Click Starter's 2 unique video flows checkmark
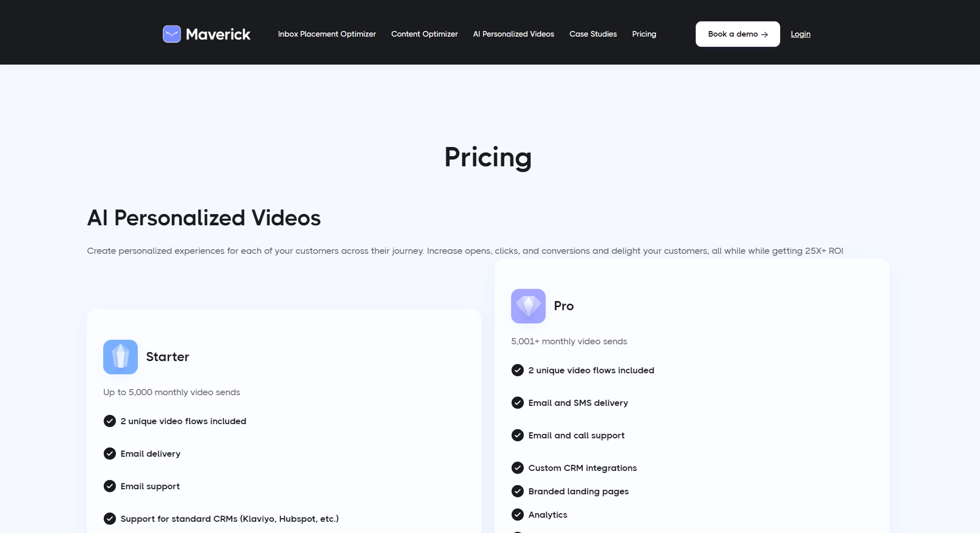This screenshot has height=533, width=980. [110, 421]
